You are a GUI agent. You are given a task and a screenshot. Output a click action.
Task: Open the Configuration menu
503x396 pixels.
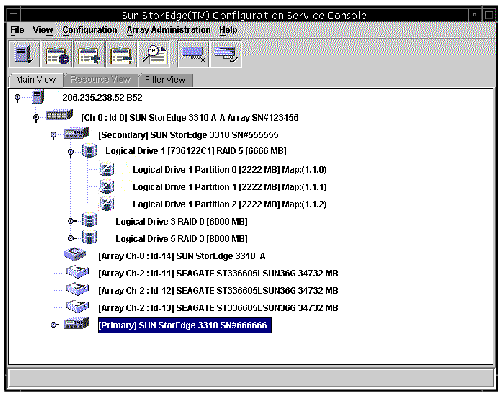90,30
